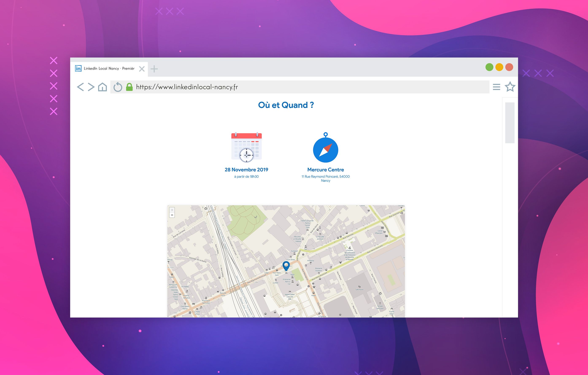Screen dimensions: 588x375
Task: Click the Salle Poirel map label
Action: pos(359,290)
